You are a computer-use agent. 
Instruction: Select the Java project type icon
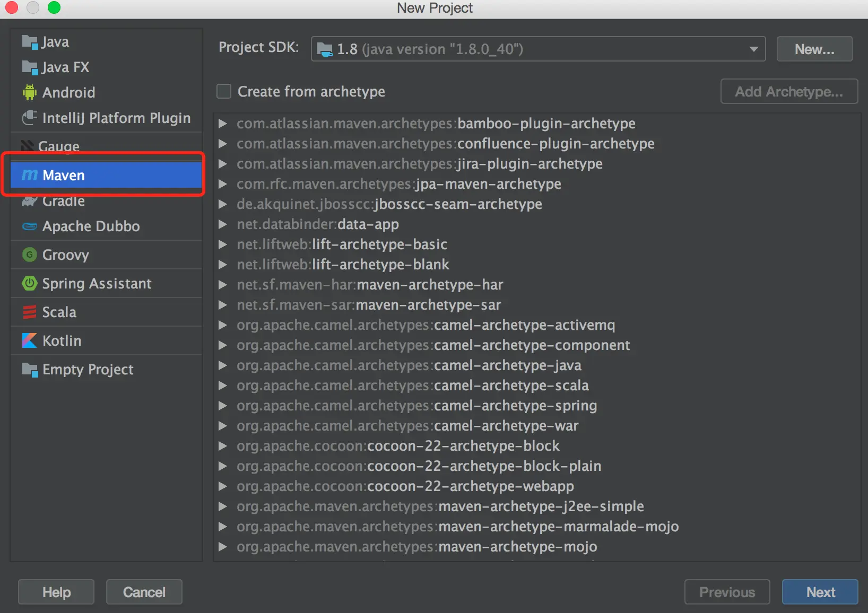click(x=30, y=42)
